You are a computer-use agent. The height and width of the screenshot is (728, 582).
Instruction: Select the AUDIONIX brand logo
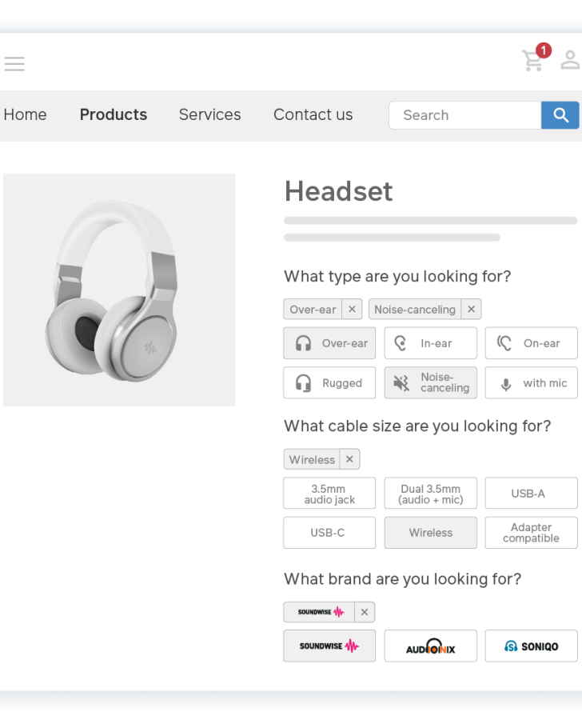tap(430, 646)
